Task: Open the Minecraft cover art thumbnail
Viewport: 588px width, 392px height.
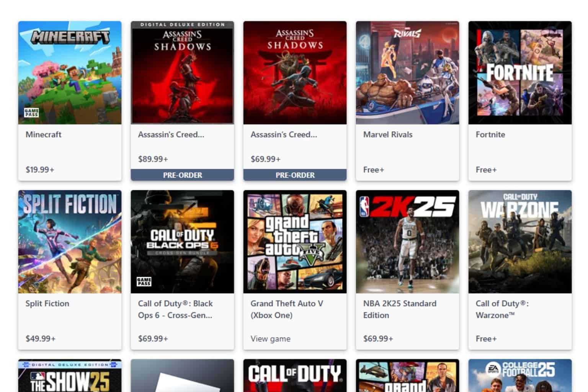Action: 70,73
